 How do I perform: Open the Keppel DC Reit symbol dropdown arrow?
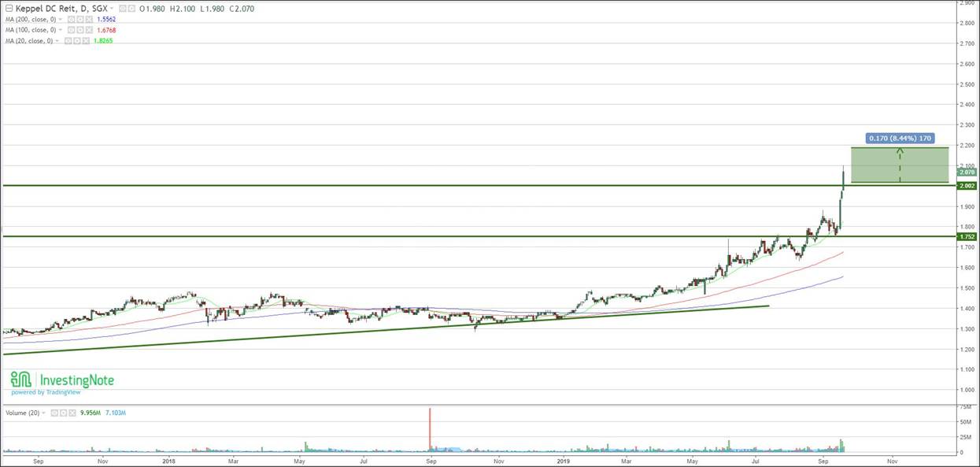pyautogui.click(x=112, y=8)
